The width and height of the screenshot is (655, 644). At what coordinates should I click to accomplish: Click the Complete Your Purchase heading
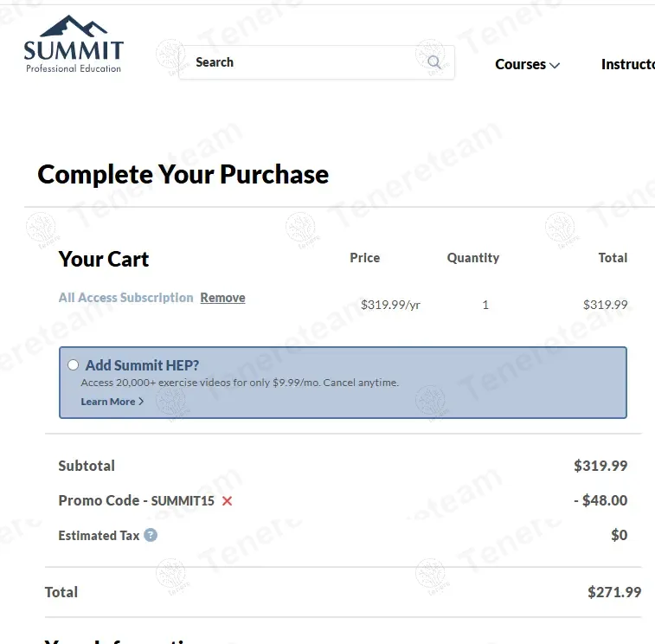click(183, 174)
